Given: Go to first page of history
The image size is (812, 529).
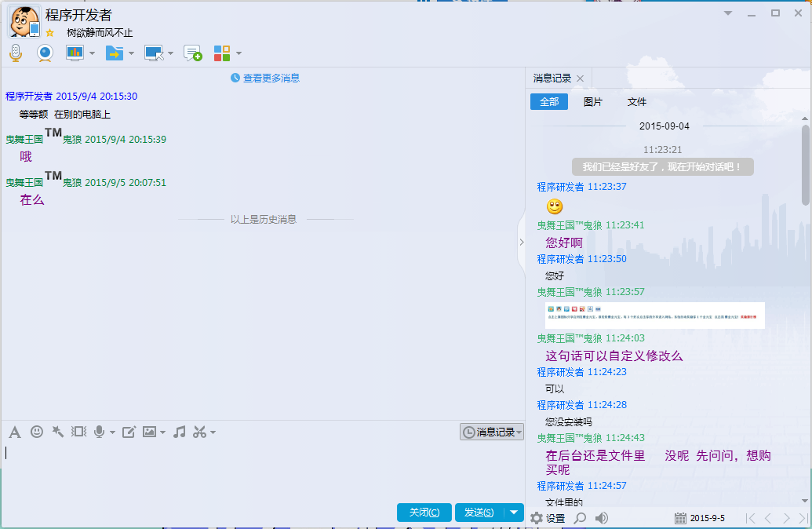Looking at the screenshot, I should 750,518.
